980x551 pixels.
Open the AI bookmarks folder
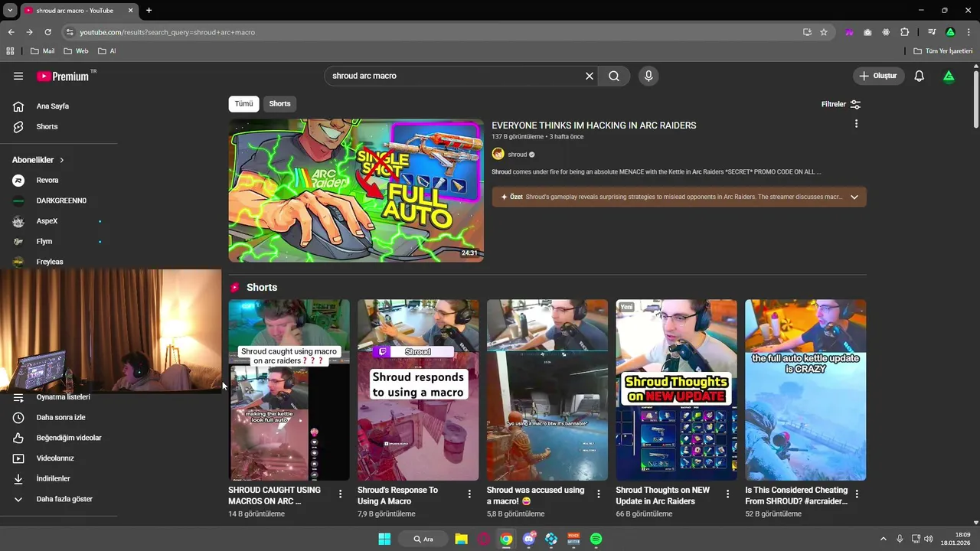pyautogui.click(x=106, y=51)
